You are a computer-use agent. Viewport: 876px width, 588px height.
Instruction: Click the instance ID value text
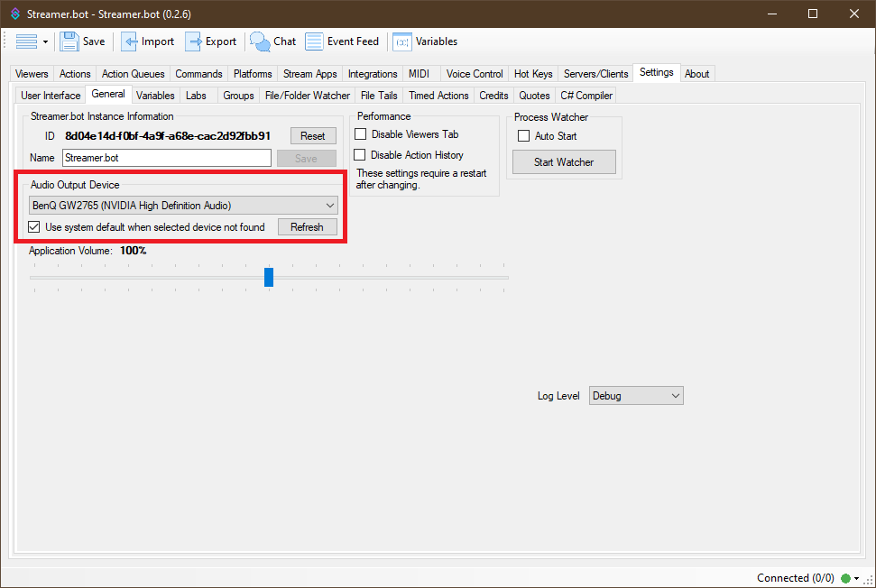pyautogui.click(x=168, y=135)
